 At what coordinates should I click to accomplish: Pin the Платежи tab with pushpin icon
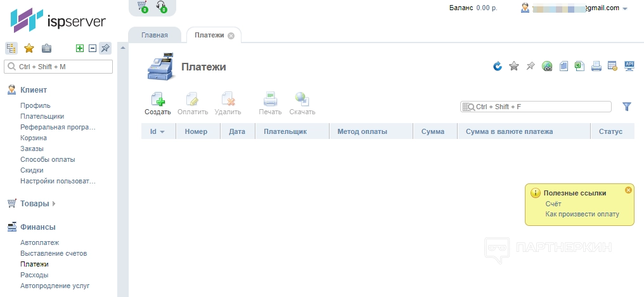(531, 66)
